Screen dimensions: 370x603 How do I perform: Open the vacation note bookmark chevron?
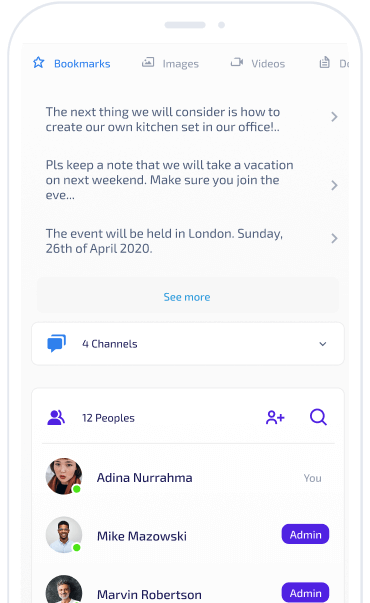[x=334, y=185]
